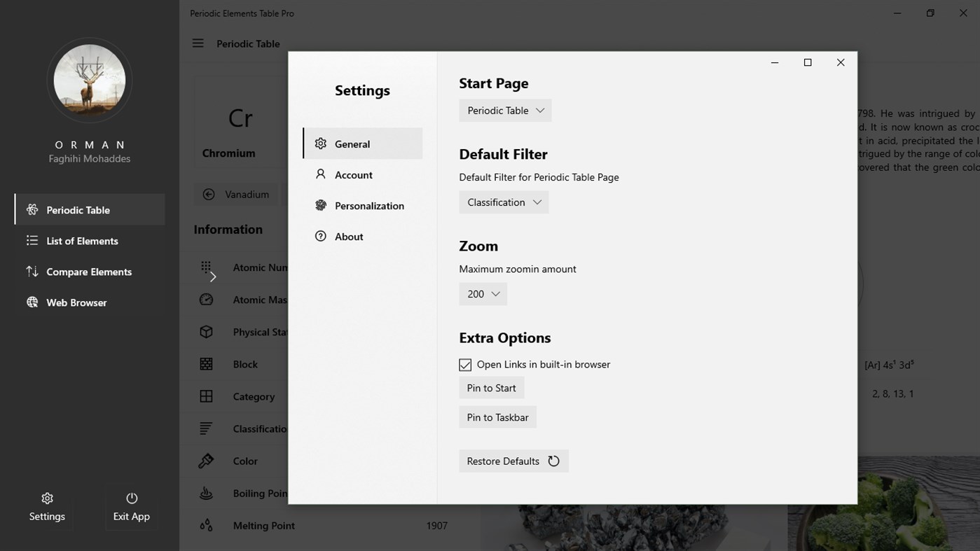Open the About settings tab
980x551 pixels.
(x=363, y=236)
